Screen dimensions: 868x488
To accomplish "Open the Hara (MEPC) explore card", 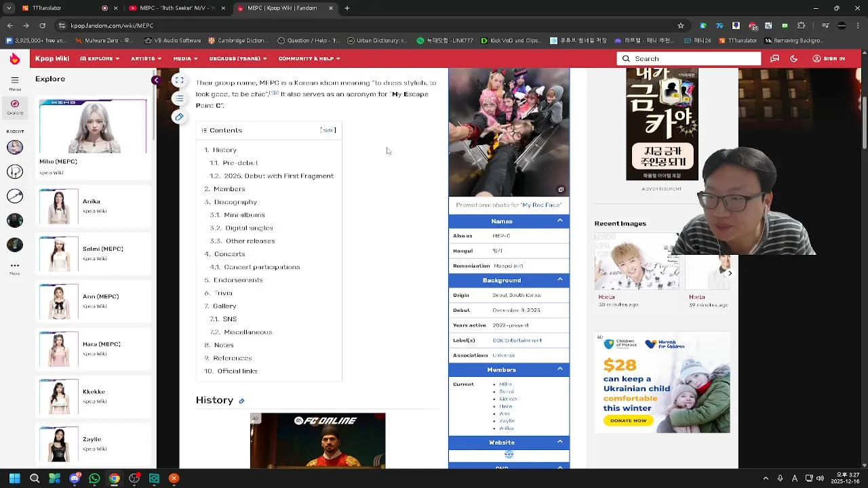I will click(x=93, y=349).
